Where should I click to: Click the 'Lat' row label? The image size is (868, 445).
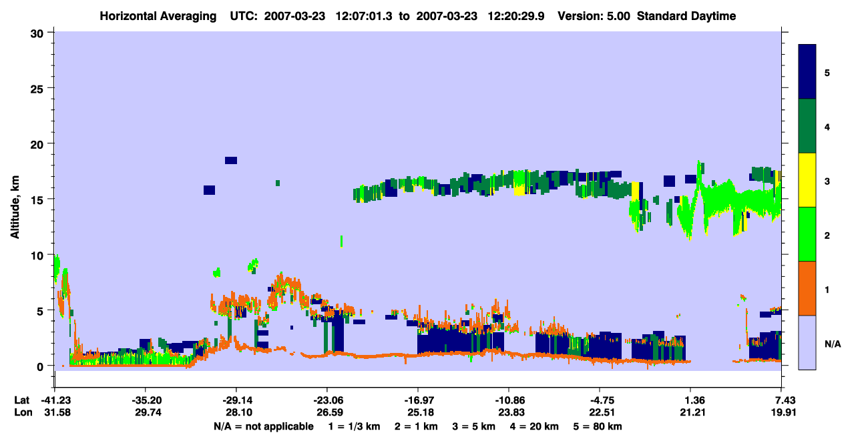22,401
